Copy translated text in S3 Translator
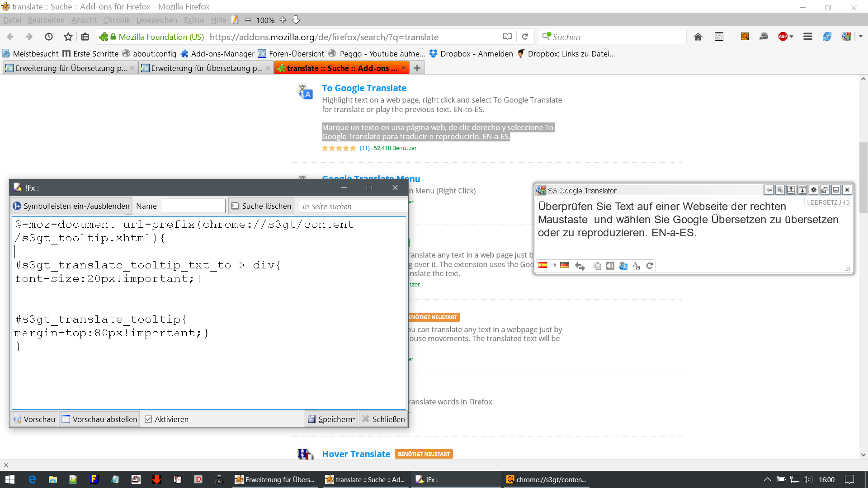 point(597,266)
